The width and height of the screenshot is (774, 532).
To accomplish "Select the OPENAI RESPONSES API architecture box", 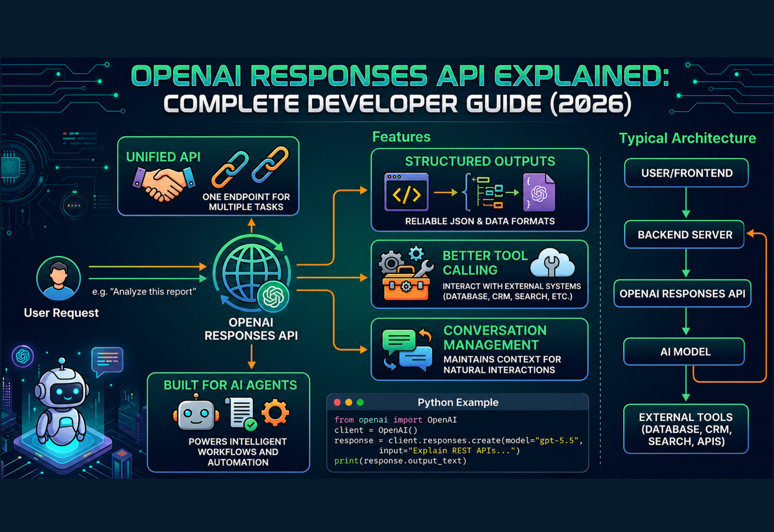I will (x=682, y=293).
